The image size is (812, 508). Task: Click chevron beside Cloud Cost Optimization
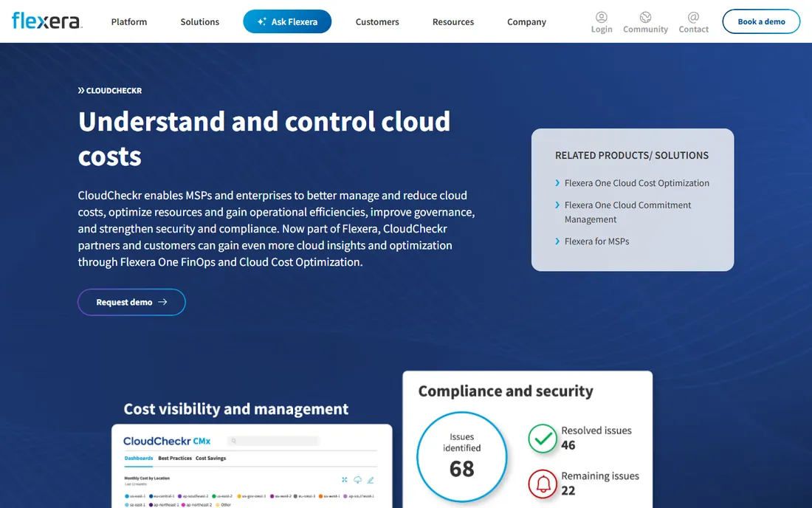[x=557, y=183]
